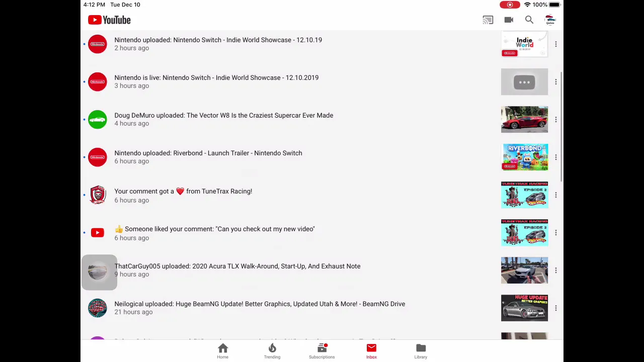This screenshot has height=362, width=644.
Task: Open Huge BeamNG Update notification
Action: (260, 304)
